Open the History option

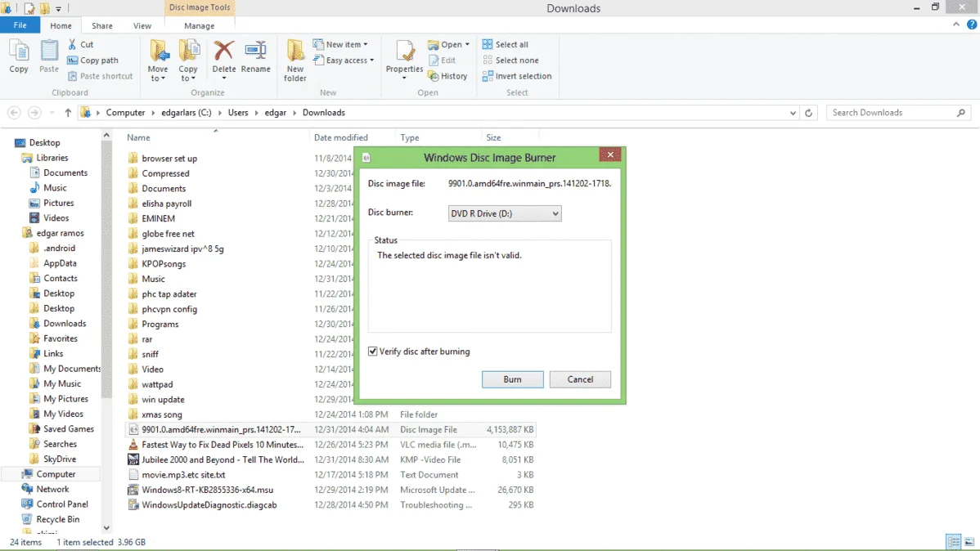[447, 76]
